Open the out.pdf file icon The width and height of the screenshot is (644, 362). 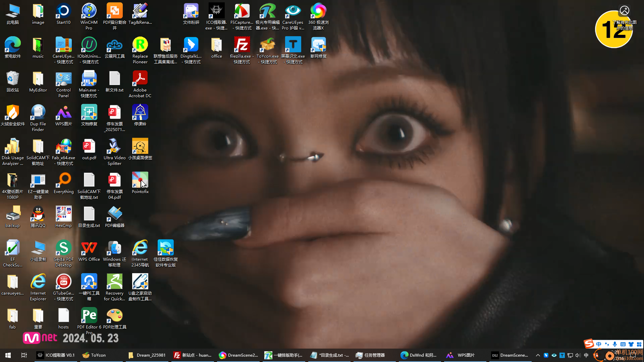89,149
